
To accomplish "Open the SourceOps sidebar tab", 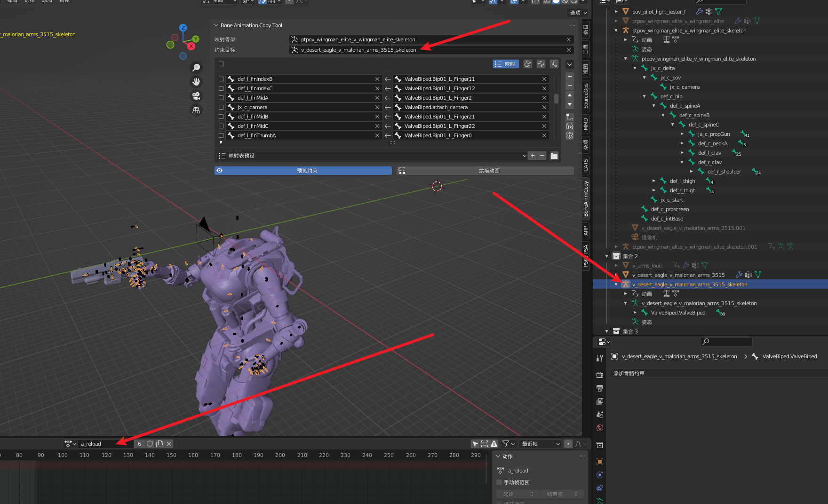I will pyautogui.click(x=586, y=96).
